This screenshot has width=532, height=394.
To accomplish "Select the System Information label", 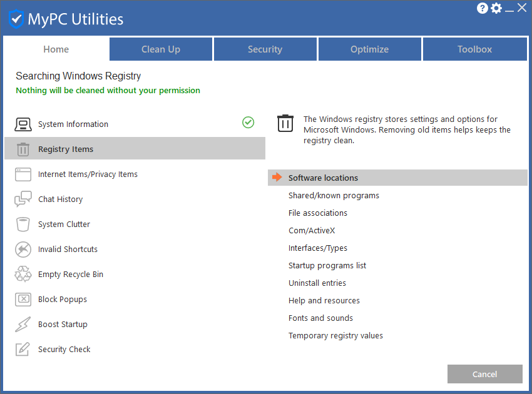I will [73, 124].
